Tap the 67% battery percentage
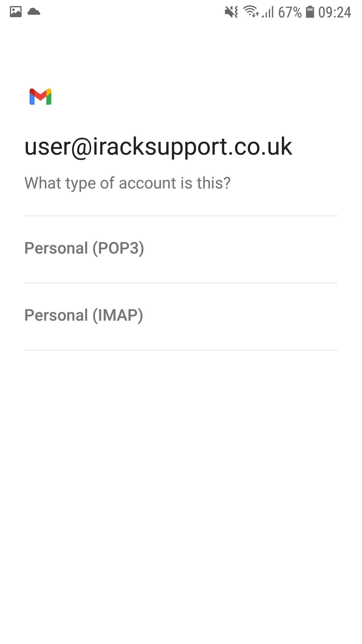Viewport: 362px width, 644px height. pos(290,12)
